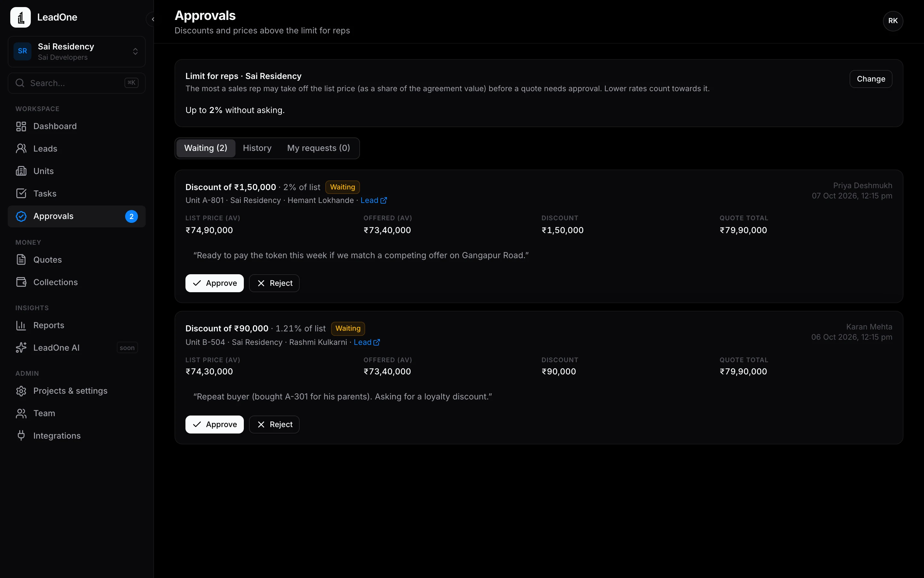The width and height of the screenshot is (924, 578).
Task: Click the Quotes document icon
Action: [21, 260]
